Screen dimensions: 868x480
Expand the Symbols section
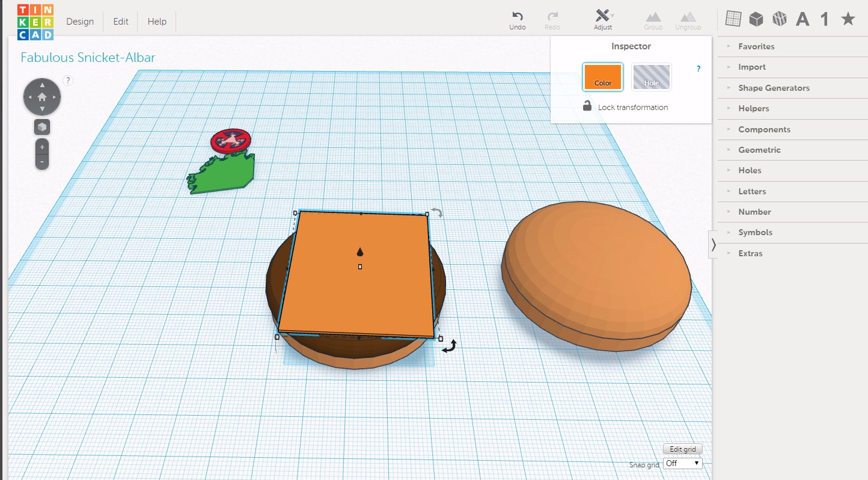tap(793, 232)
